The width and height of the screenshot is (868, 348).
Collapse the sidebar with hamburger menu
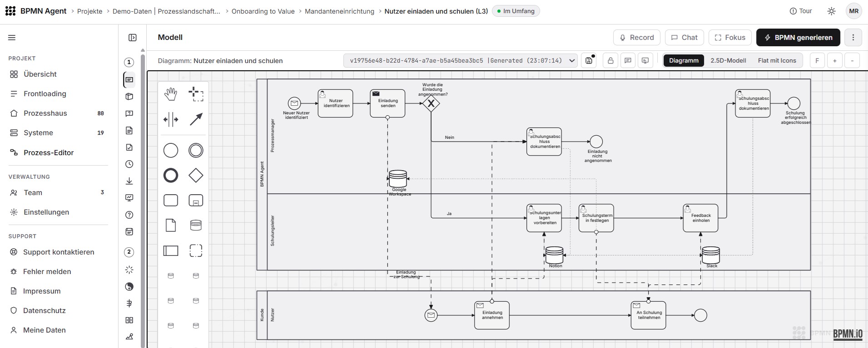point(12,38)
